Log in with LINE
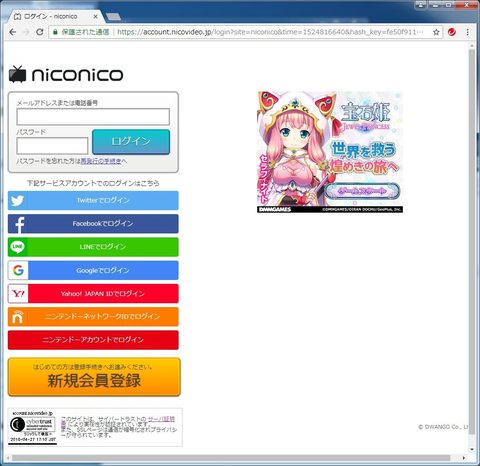Screen dimensions: 480x466 tap(93, 247)
